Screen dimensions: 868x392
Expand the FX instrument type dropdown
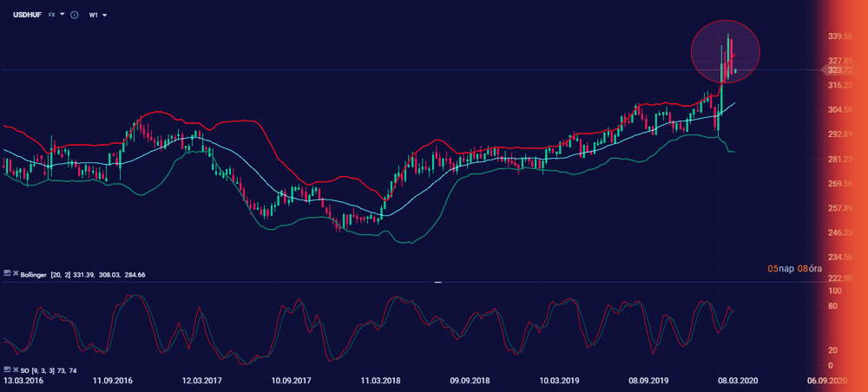coord(56,15)
